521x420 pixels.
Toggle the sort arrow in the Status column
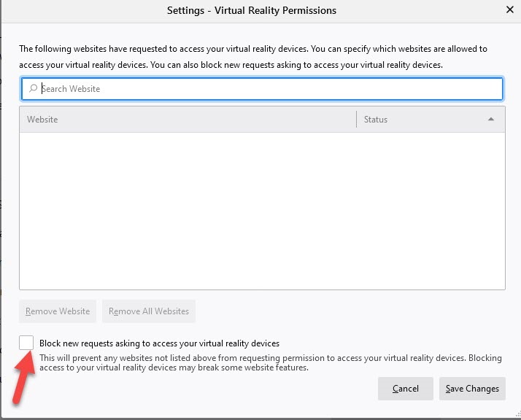pyautogui.click(x=491, y=120)
